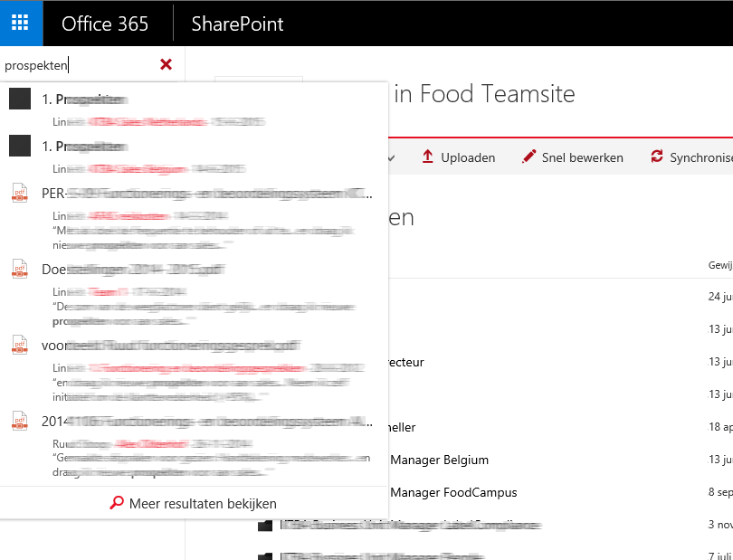Click the sync arrows icon
733x560 pixels.
(657, 157)
